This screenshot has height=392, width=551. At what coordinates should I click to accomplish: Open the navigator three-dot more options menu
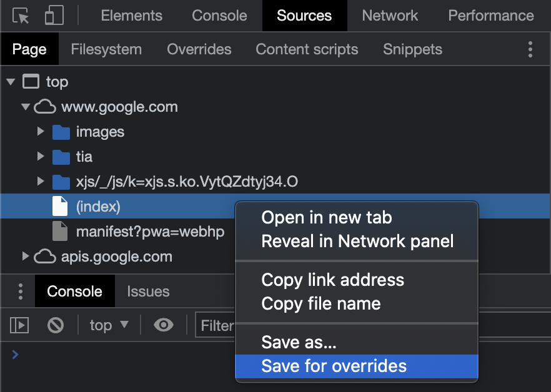point(530,49)
